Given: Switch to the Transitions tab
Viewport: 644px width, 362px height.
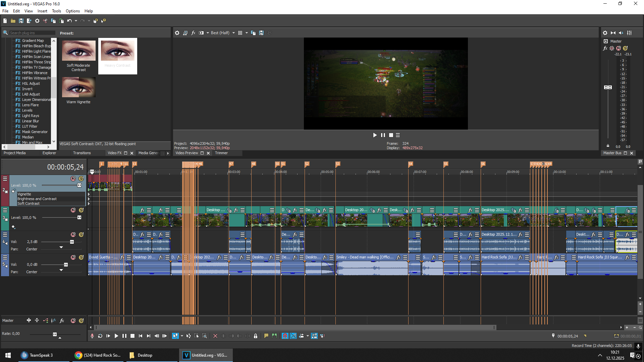Looking at the screenshot, I should pyautogui.click(x=82, y=153).
